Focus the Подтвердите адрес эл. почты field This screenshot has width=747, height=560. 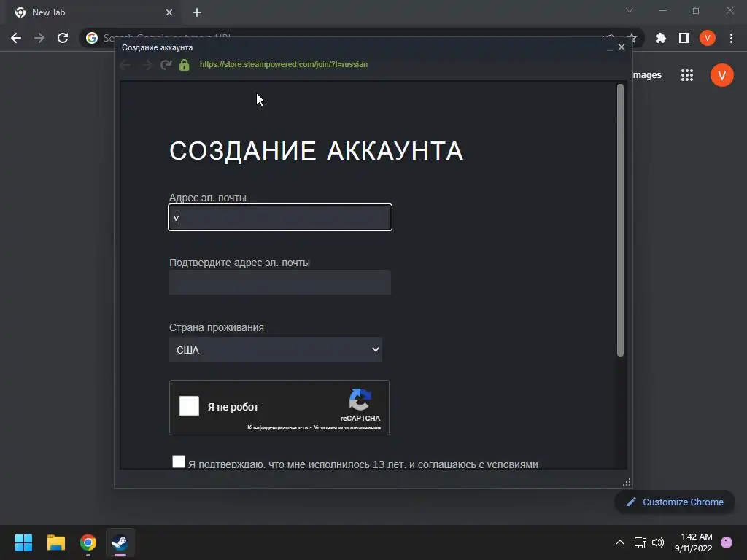point(280,282)
